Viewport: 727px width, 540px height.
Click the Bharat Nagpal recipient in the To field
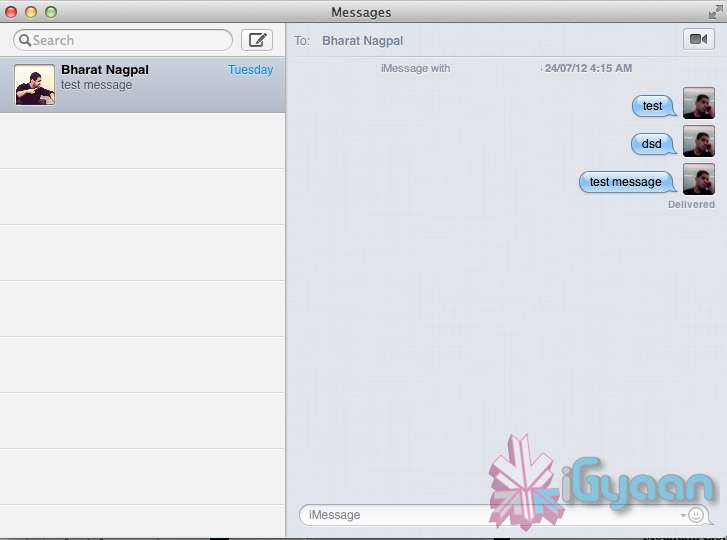[x=362, y=41]
